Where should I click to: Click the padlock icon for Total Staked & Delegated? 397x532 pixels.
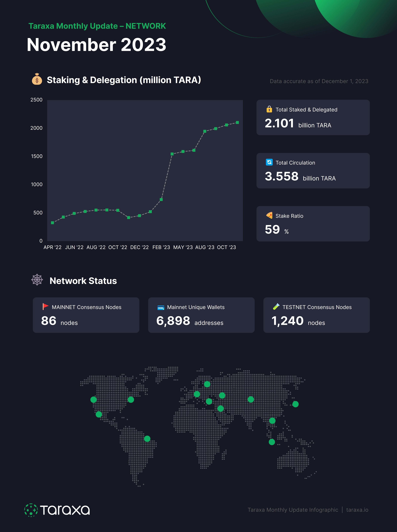click(269, 109)
